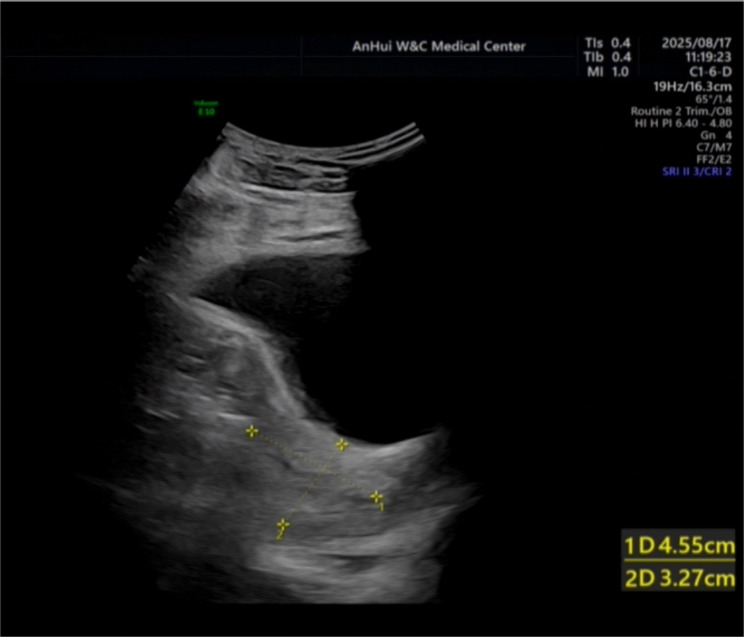The height and width of the screenshot is (637, 744).
Task: Select the 'MI 1.0' mechanical index reading
Action: tap(608, 72)
